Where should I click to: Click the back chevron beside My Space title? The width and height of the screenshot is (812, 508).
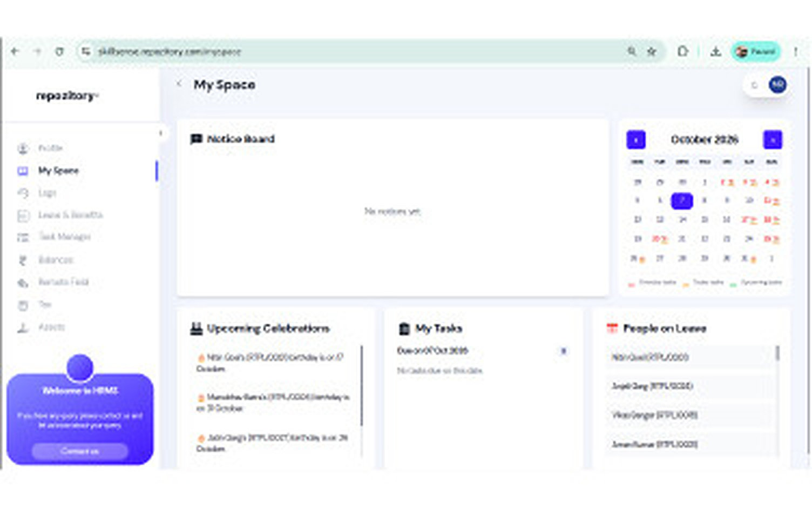point(179,84)
